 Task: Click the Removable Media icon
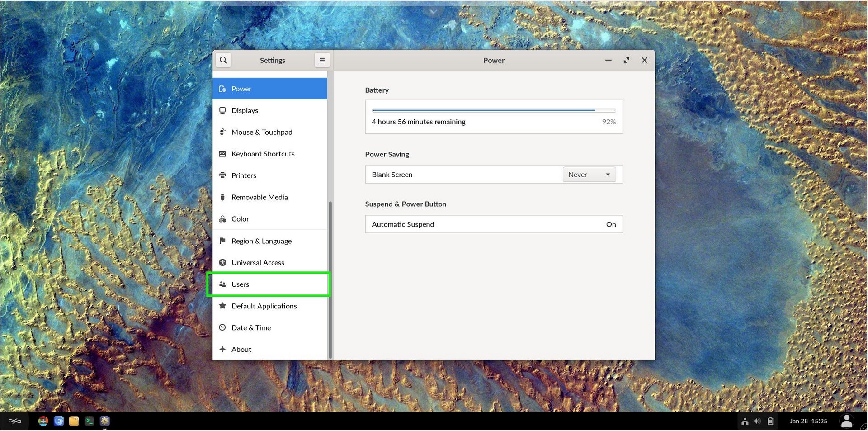pyautogui.click(x=222, y=197)
